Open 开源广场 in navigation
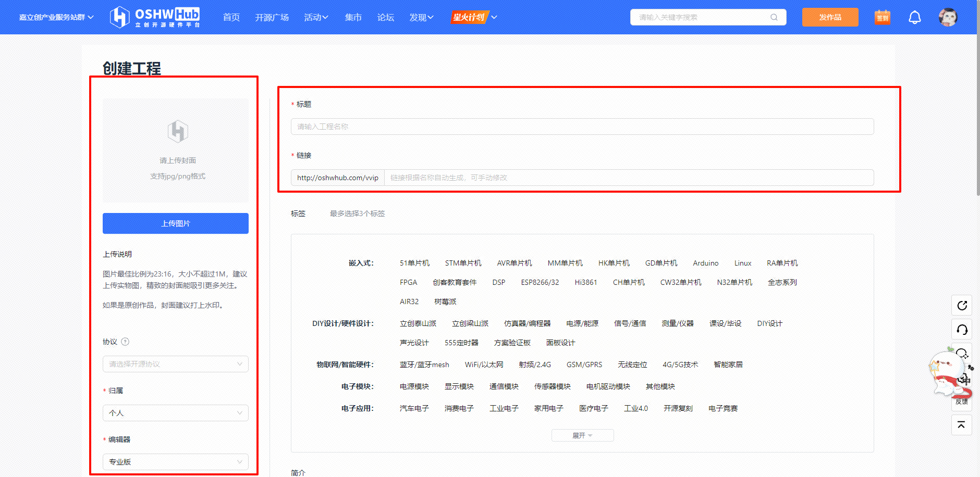Screen dimensions: 980x477 (272, 17)
